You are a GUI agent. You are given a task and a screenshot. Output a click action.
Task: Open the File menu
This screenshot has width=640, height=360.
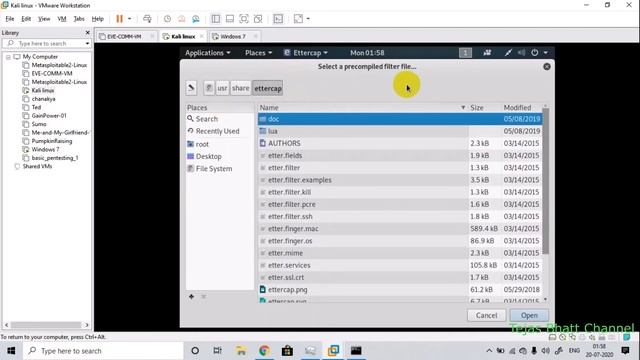[x=10, y=19]
